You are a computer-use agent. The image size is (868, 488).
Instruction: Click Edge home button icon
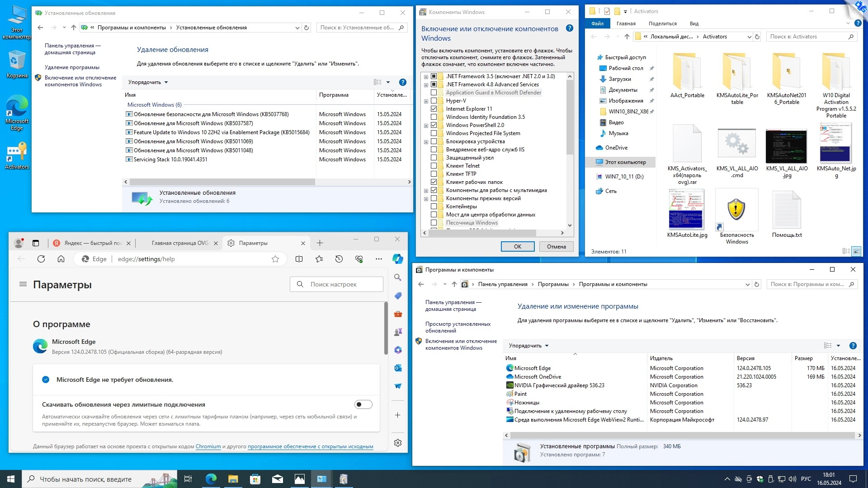tap(61, 259)
